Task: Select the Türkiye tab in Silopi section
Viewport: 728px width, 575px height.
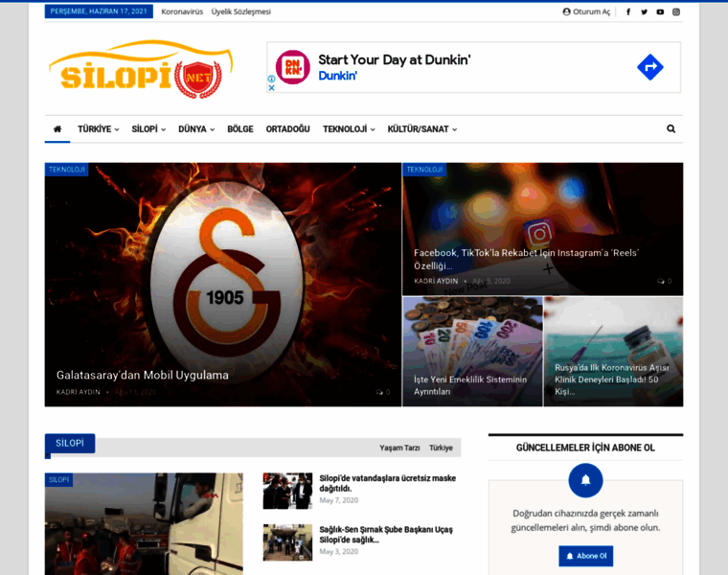Action: click(x=441, y=448)
